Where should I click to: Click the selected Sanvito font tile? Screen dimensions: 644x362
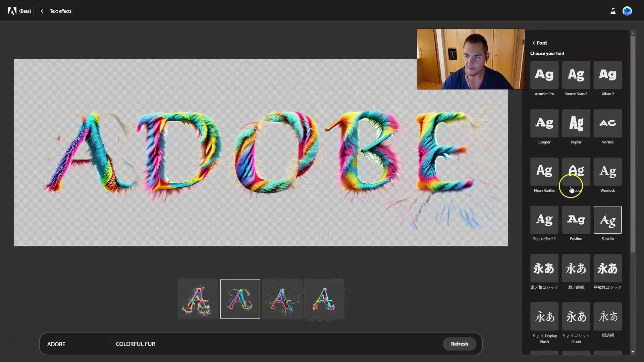click(607, 220)
